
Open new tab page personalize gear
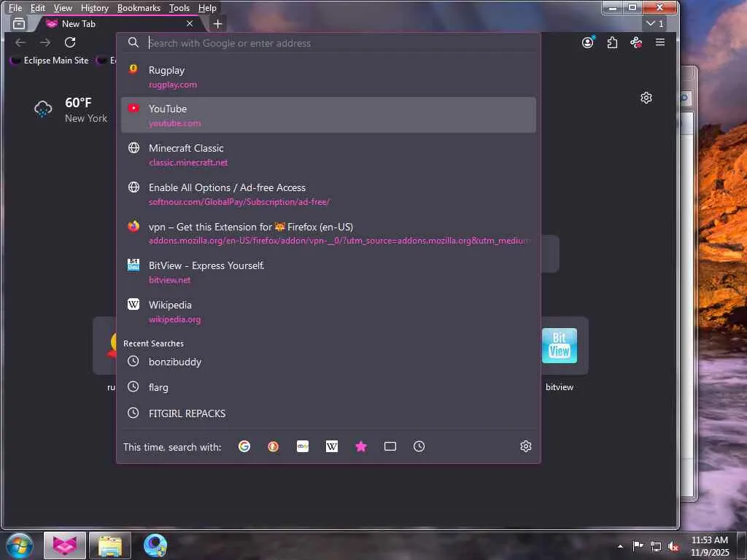click(x=646, y=98)
